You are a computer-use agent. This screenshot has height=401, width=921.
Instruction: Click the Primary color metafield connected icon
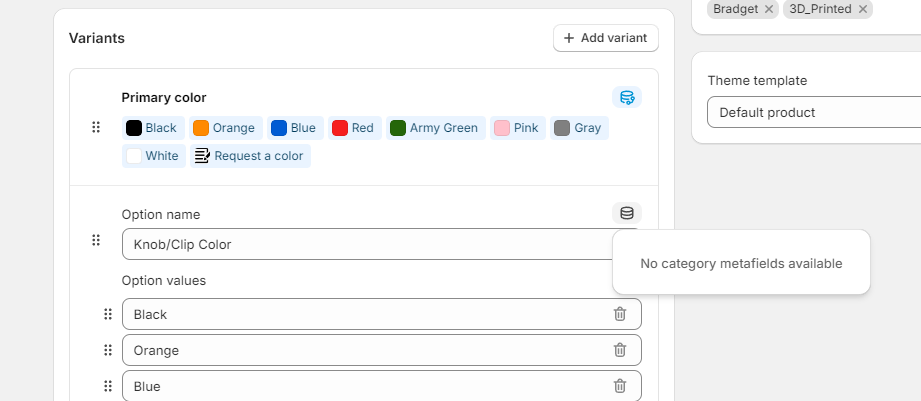pos(627,97)
